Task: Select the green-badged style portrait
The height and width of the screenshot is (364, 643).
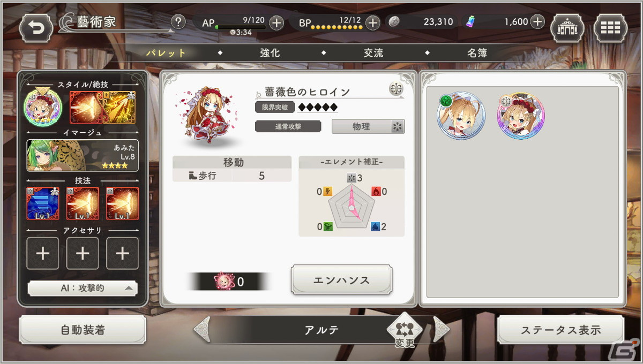Action: click(461, 116)
